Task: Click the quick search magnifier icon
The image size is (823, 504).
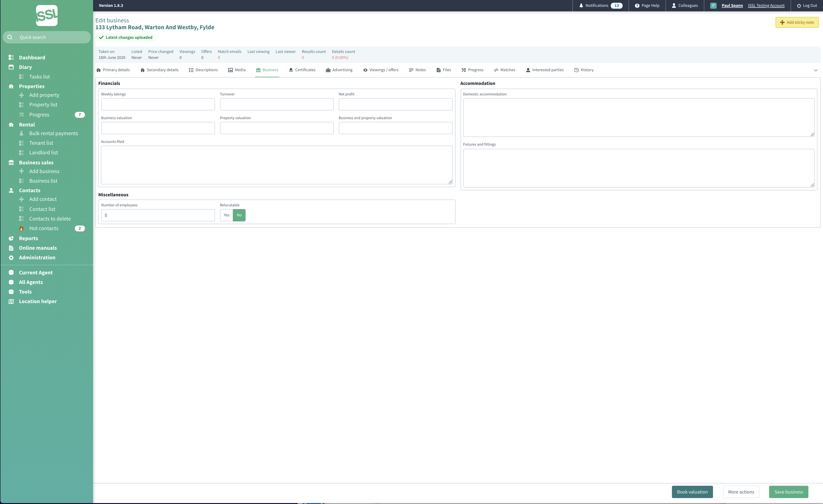Action: point(10,37)
